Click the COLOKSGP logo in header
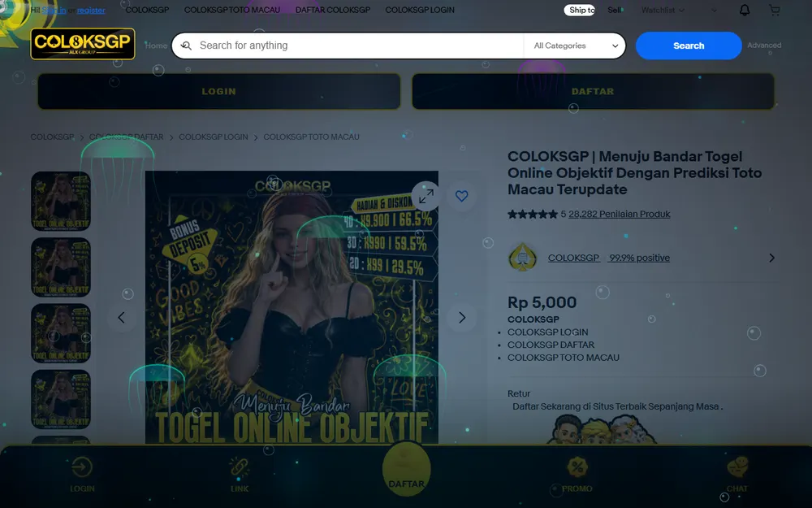Image resolution: width=812 pixels, height=508 pixels. 83,44
